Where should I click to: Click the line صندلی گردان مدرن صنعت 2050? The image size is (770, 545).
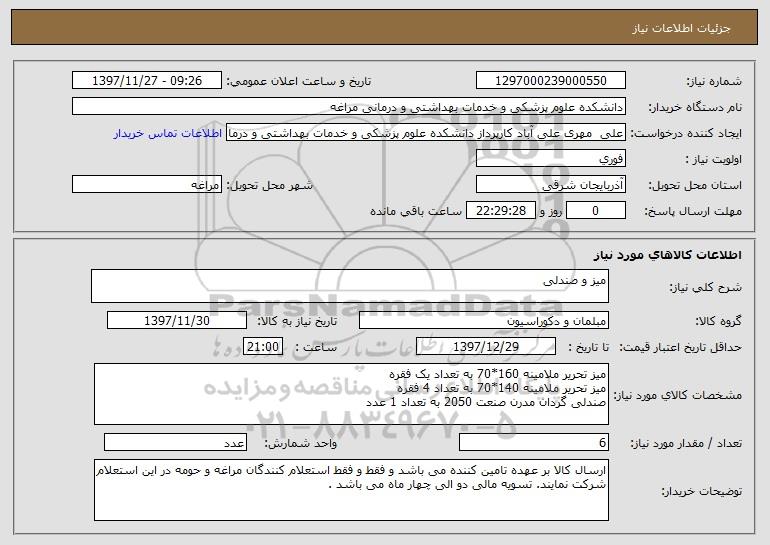pyautogui.click(x=486, y=402)
